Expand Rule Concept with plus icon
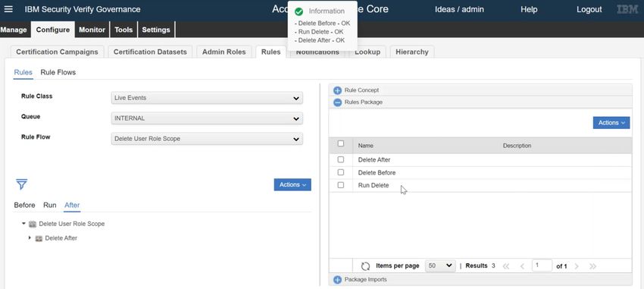Screen dimensions: 644x289 click(338, 90)
